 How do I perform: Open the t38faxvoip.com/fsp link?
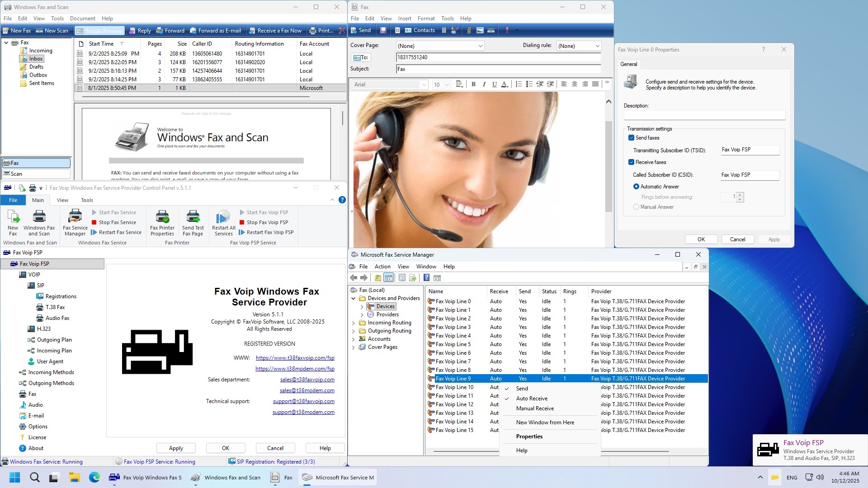coord(295,357)
